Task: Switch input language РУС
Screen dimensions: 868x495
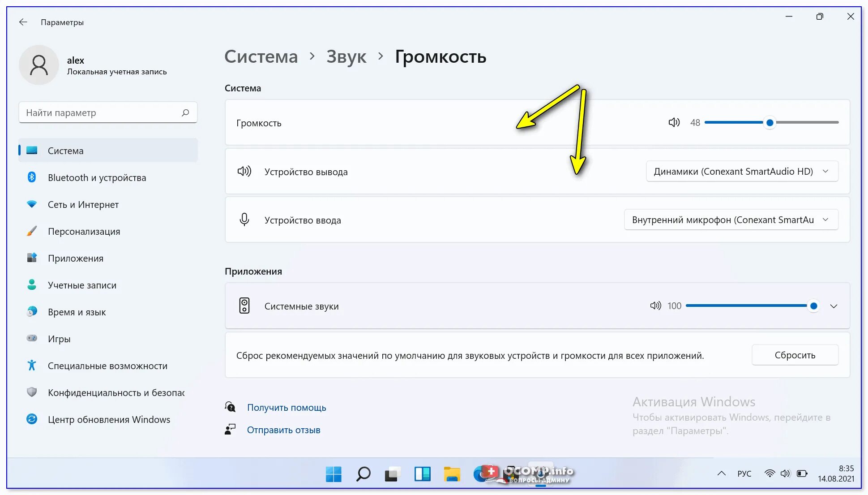Action: [744, 473]
